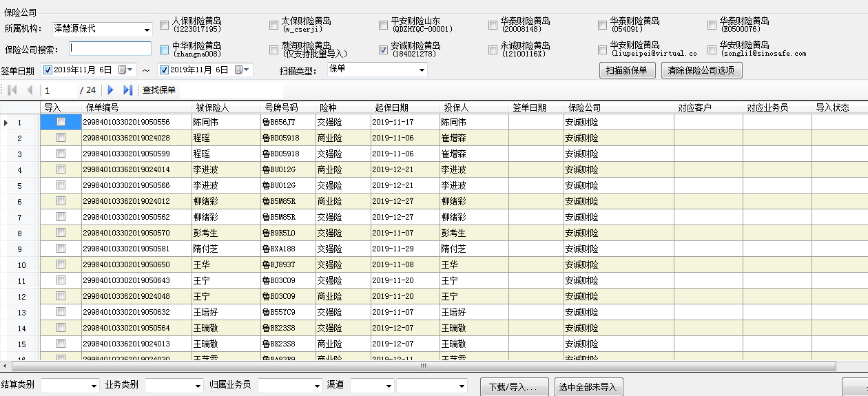Toggle 永诚财险黄岛 company checkbox
Screen dimensions: 868x396
[x=493, y=50]
